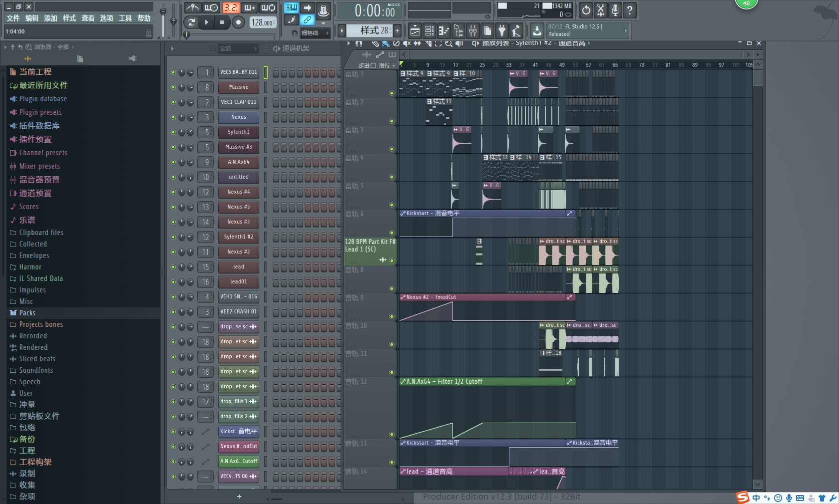This screenshot has width=839, height=504.
Task: Click the 128.000 tempo field
Action: point(263,22)
